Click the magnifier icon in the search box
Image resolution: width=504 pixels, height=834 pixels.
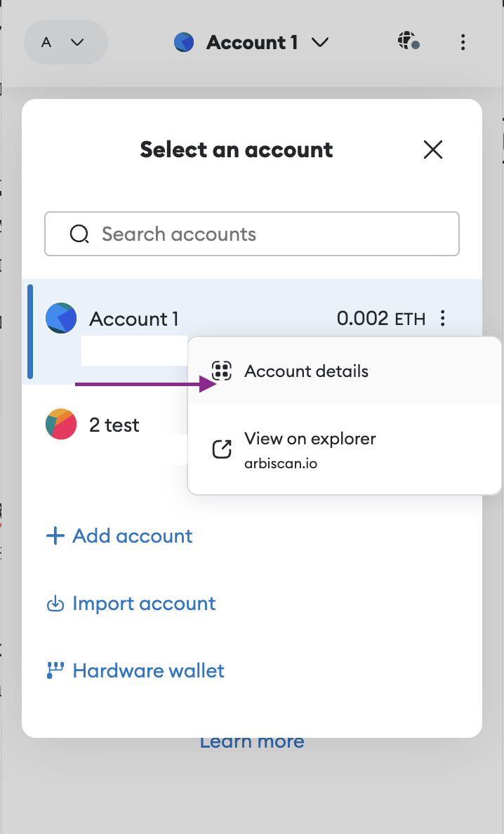79,234
